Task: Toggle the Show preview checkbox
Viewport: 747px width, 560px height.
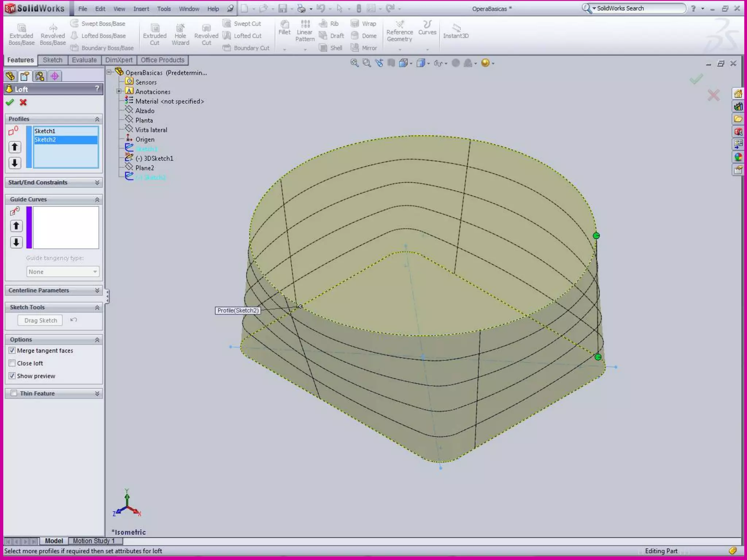Action: pos(12,376)
